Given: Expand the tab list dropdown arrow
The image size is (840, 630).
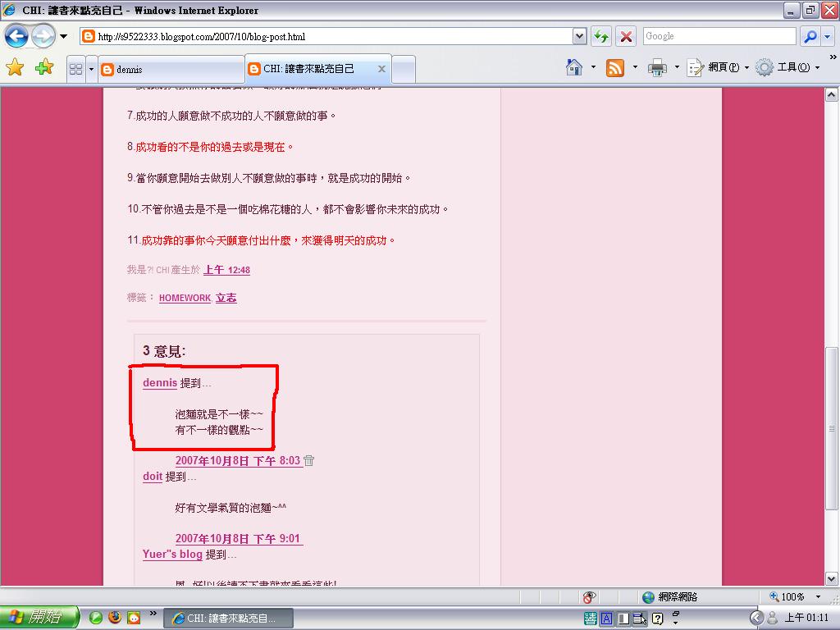Looking at the screenshot, I should click(x=91, y=69).
